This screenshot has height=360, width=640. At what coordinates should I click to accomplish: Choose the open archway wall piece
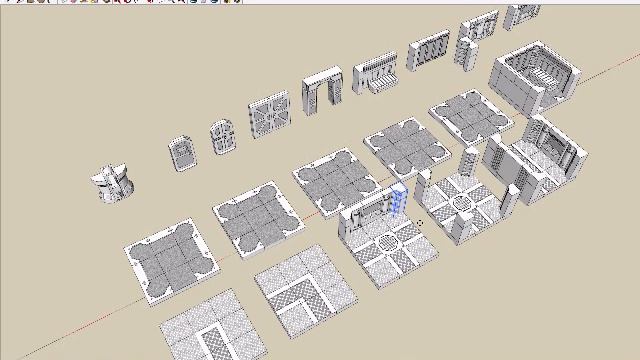coord(322,90)
